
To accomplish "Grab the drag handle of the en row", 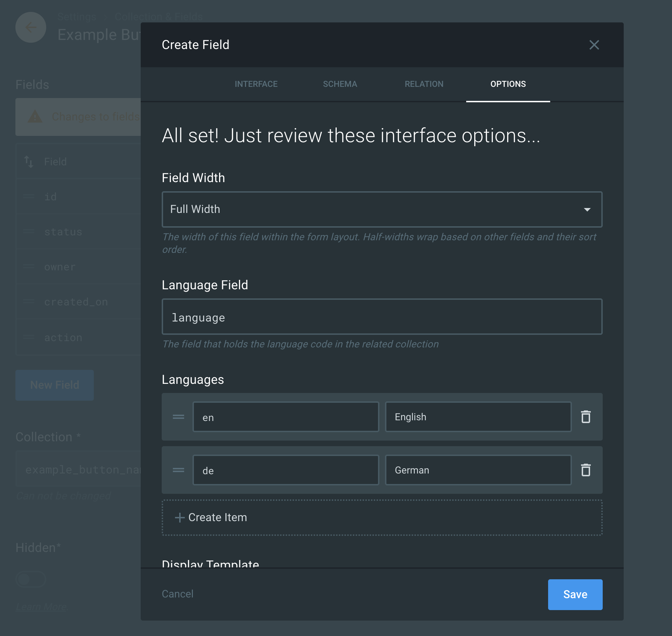I will point(178,417).
